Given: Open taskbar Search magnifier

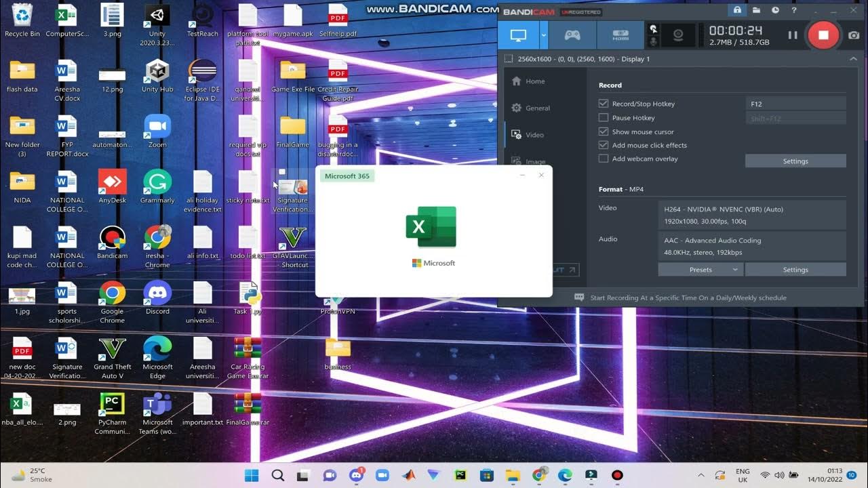Looking at the screenshot, I should pos(278,475).
